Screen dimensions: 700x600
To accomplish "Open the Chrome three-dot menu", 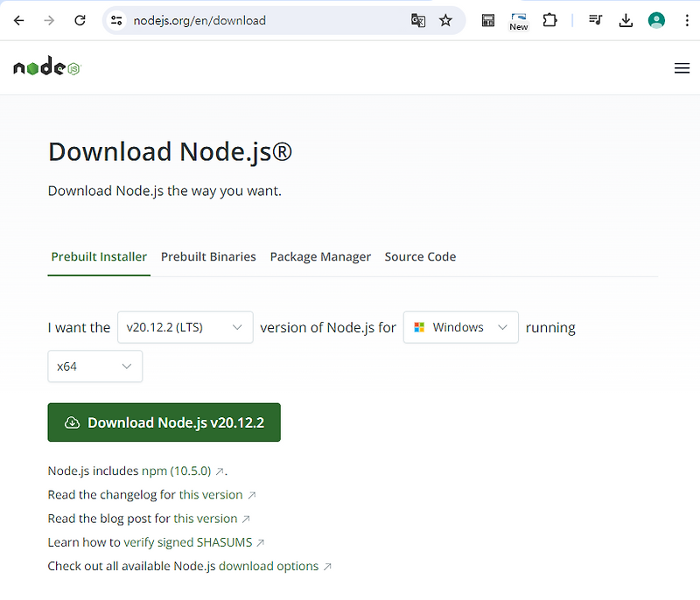I will click(688, 20).
